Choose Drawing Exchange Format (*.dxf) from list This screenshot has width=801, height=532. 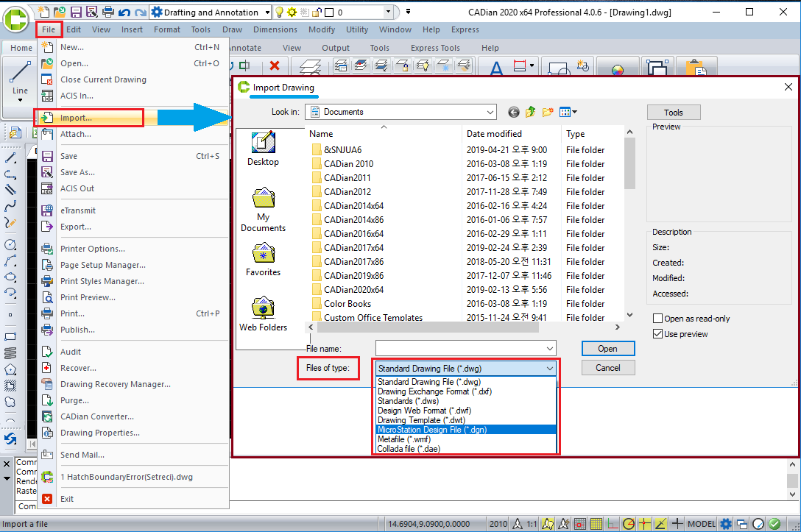point(466,391)
